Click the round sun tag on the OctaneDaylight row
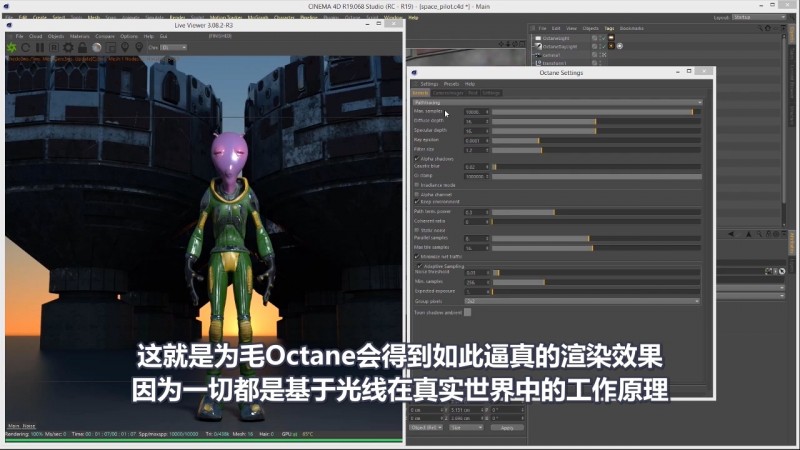The width and height of the screenshot is (800, 450). point(619,46)
